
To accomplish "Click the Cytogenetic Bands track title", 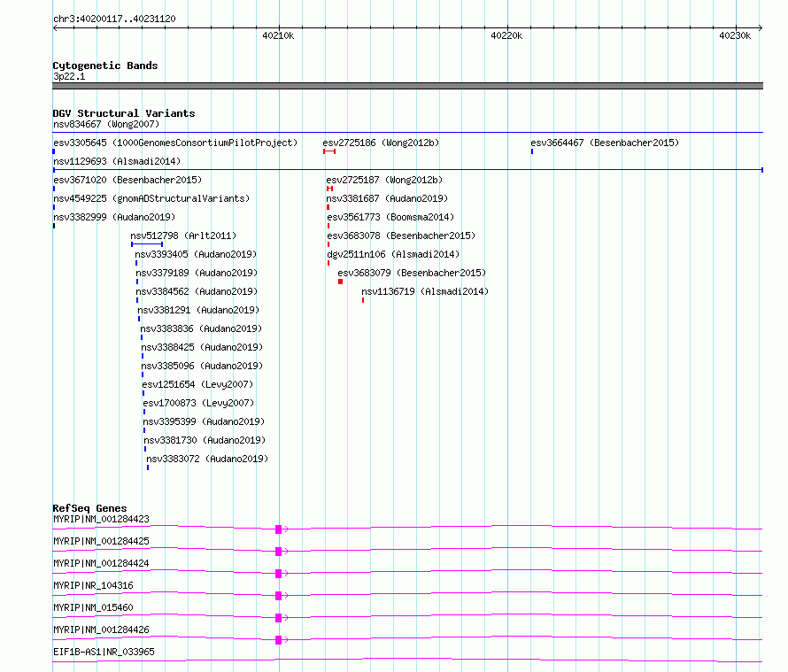I will point(105,66).
